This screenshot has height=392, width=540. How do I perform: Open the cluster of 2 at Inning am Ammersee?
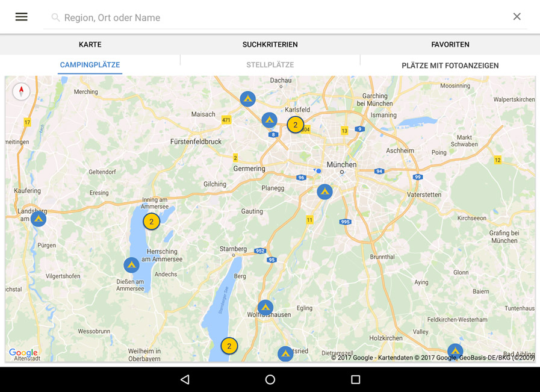tap(151, 222)
